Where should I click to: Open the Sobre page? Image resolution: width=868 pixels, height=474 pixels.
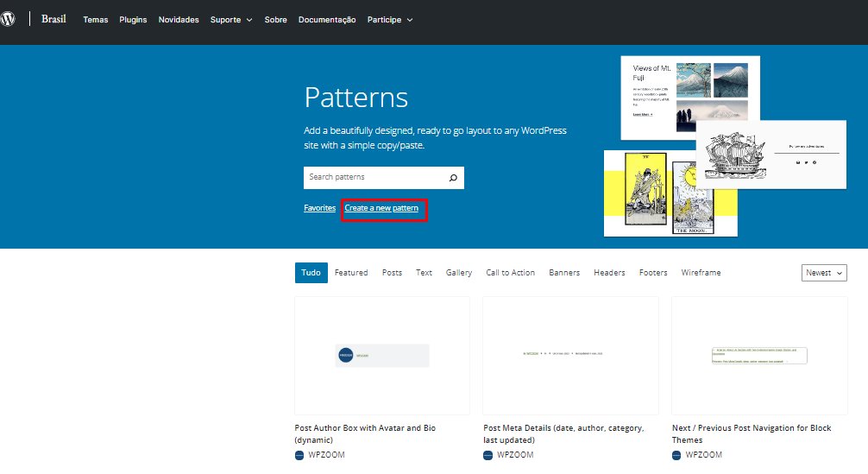coord(276,19)
